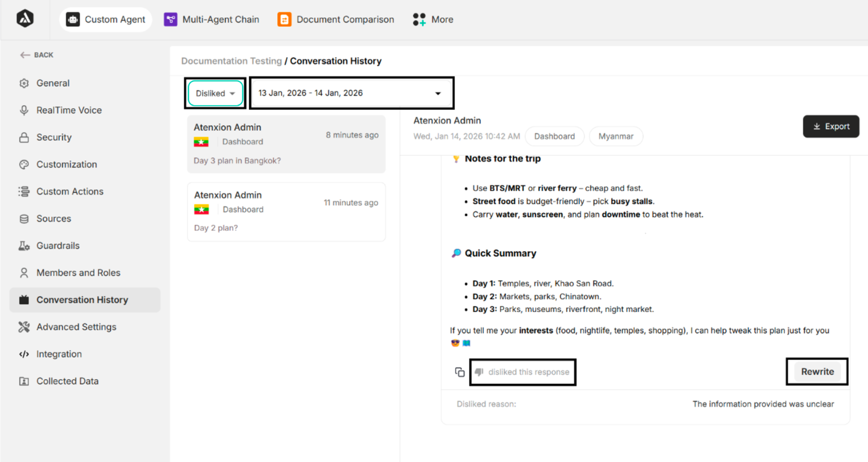Click the thumbs-down disliked response icon
Screen dimensions: 868x462
coord(479,372)
